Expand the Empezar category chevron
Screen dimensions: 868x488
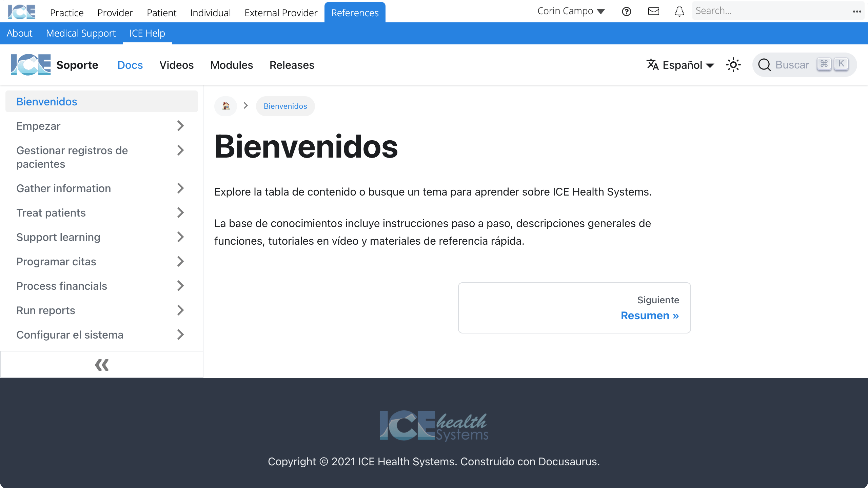[180, 126]
